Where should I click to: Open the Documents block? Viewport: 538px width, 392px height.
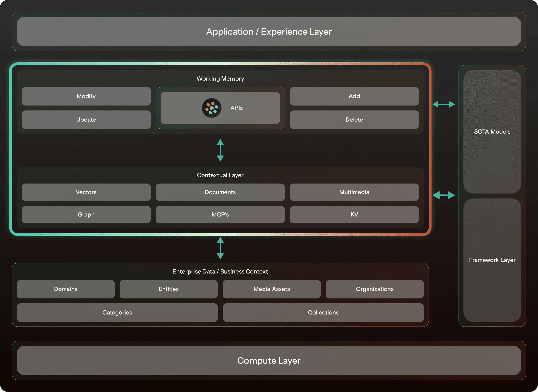tap(220, 192)
